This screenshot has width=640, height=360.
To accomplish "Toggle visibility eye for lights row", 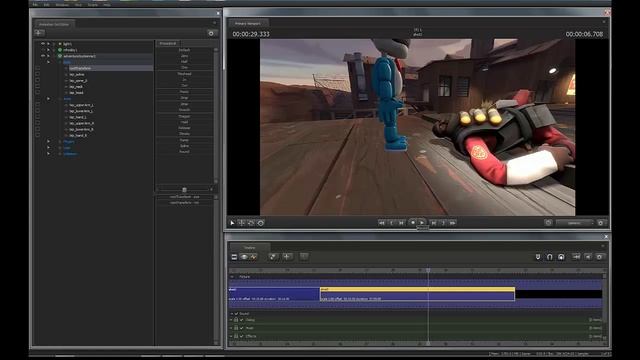I will click(x=42, y=44).
